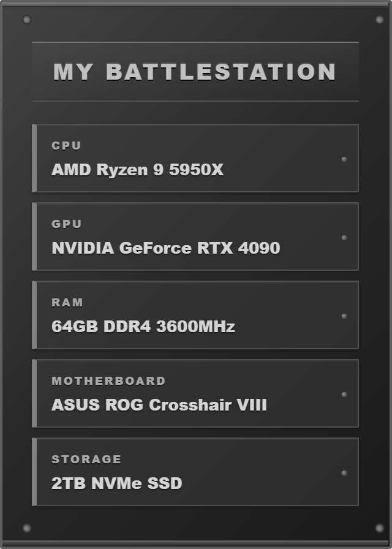
Task: Select the NVIDIA GeForce RTX 4090 text
Action: pos(165,248)
